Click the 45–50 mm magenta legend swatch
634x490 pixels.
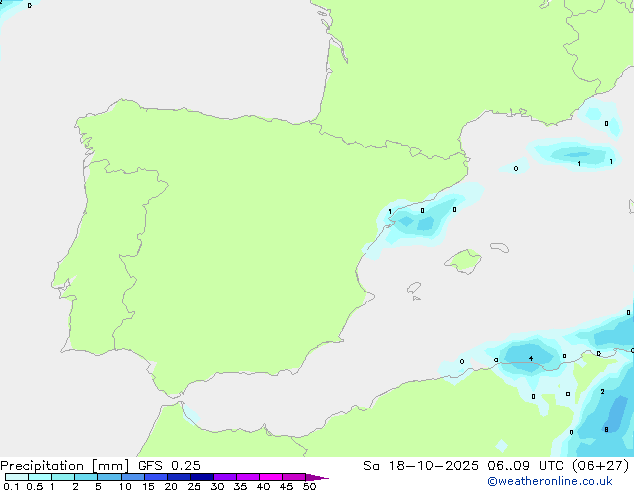[294, 477]
